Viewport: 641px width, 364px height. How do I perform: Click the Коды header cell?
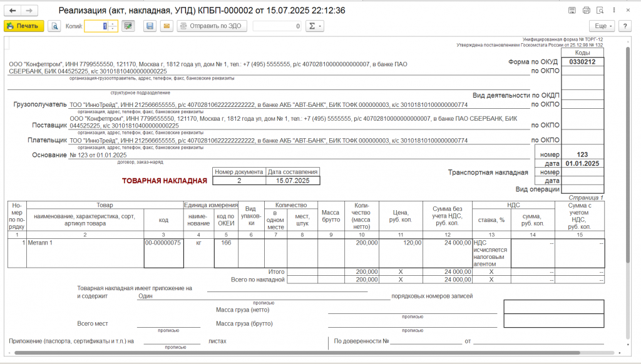582,53
